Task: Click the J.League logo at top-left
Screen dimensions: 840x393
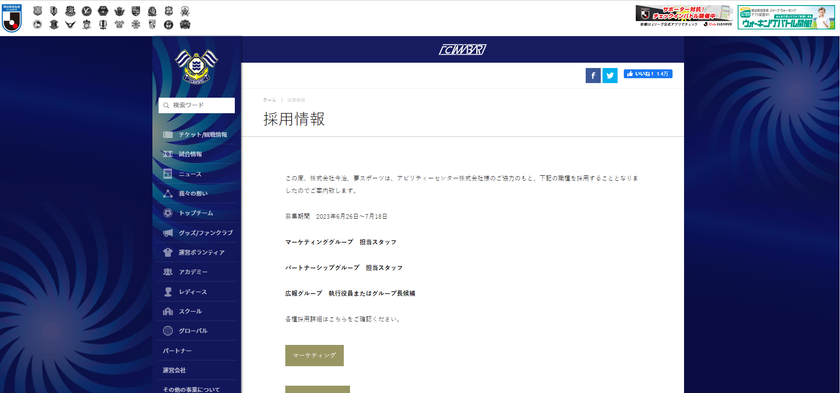Action: click(12, 18)
